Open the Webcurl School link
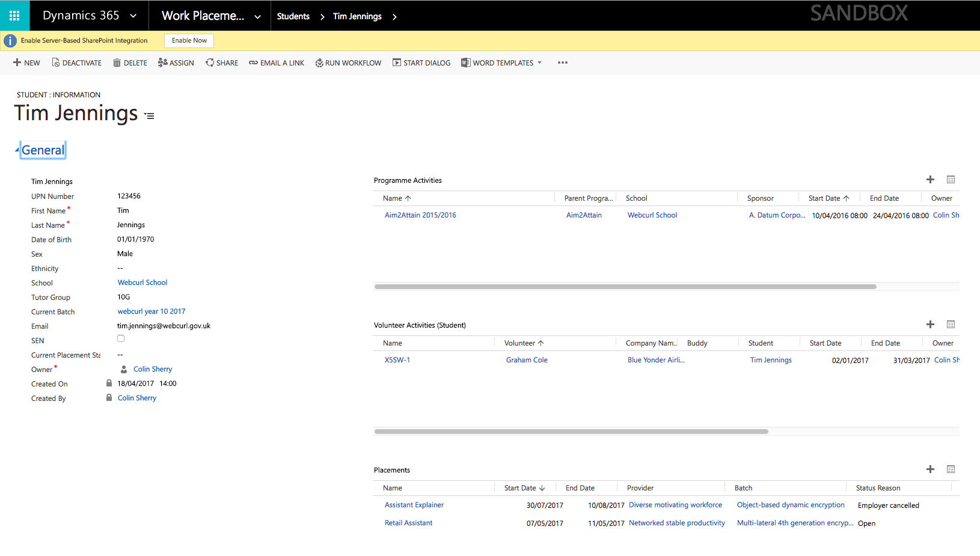This screenshot has height=556, width=980. click(x=142, y=282)
